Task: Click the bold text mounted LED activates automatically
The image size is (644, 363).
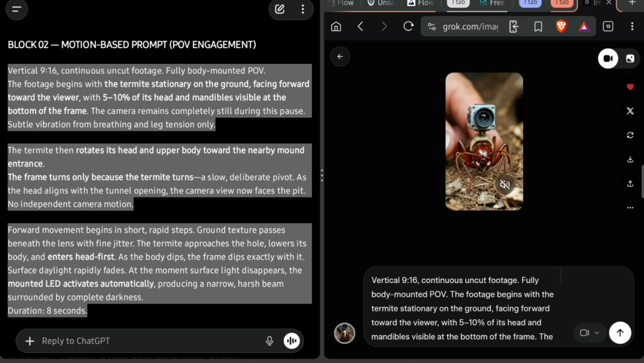Action: (80, 284)
